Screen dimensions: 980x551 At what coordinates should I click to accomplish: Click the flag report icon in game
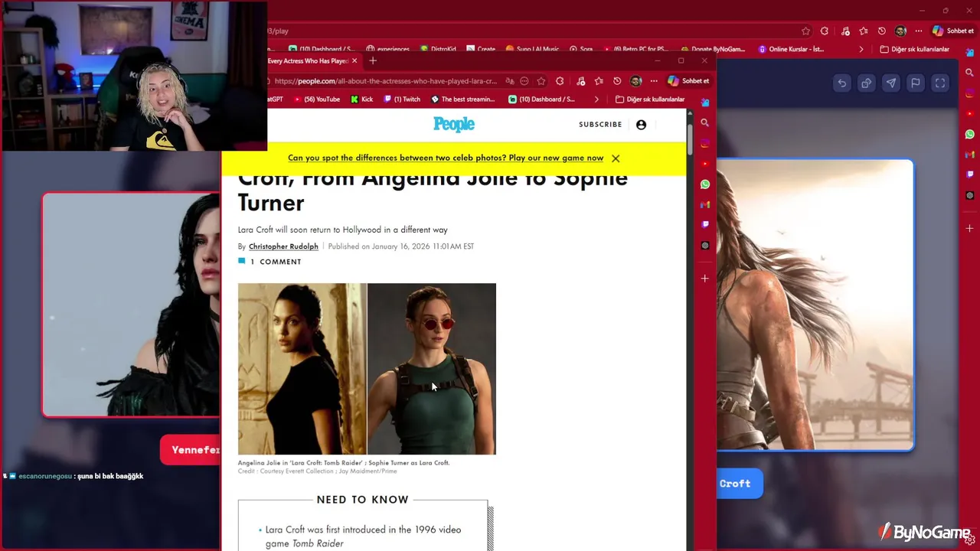[x=916, y=83]
